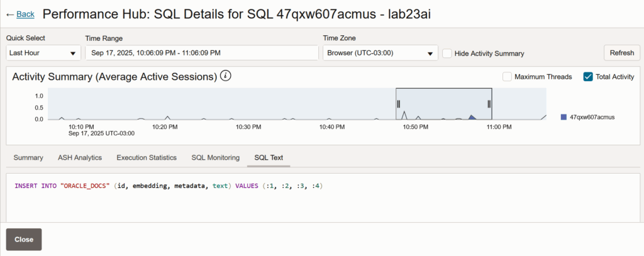The width and height of the screenshot is (644, 256).
Task: Click the right handle of time selection
Action: [489, 104]
